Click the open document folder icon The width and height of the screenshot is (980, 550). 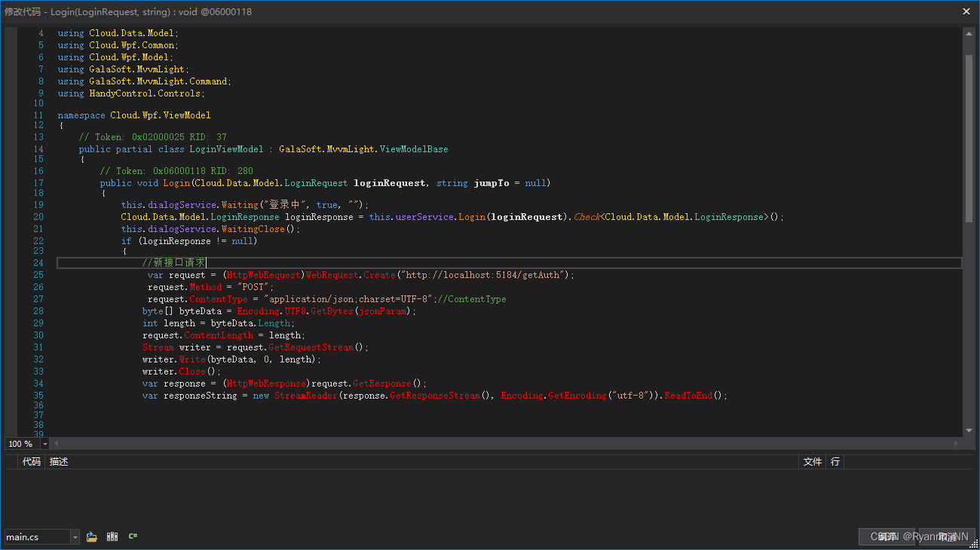coord(91,536)
